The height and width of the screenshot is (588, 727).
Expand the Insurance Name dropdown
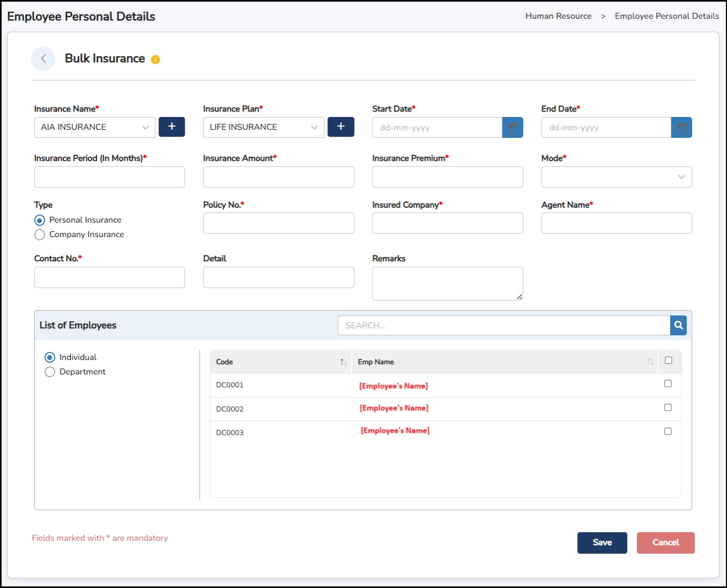pyautogui.click(x=95, y=128)
